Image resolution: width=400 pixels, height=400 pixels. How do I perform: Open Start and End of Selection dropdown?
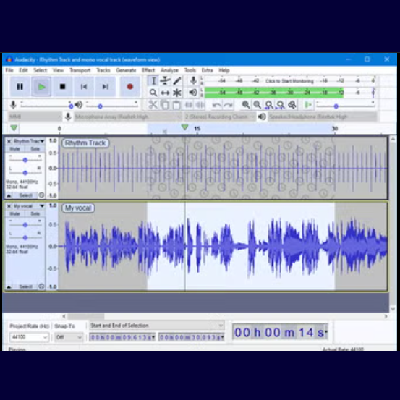coord(157,325)
